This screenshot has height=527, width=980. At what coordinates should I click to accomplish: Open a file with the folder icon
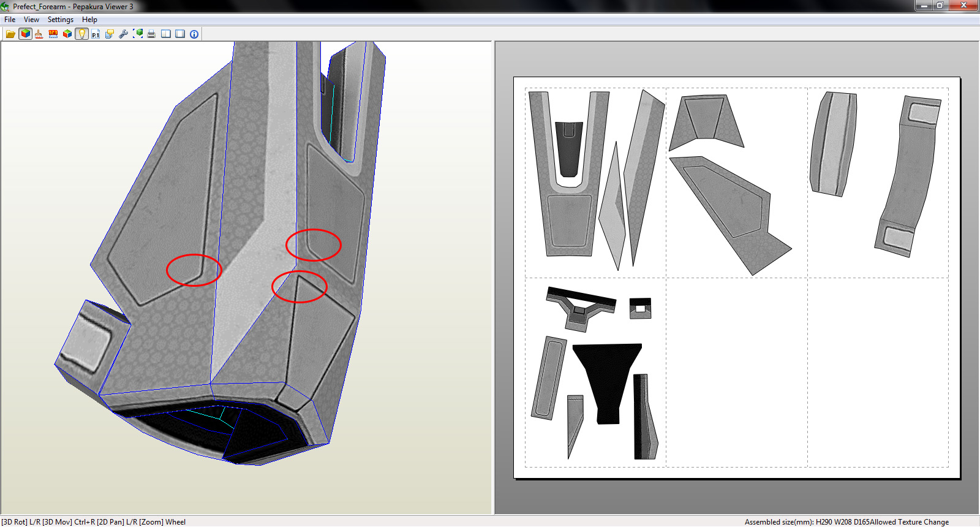10,34
